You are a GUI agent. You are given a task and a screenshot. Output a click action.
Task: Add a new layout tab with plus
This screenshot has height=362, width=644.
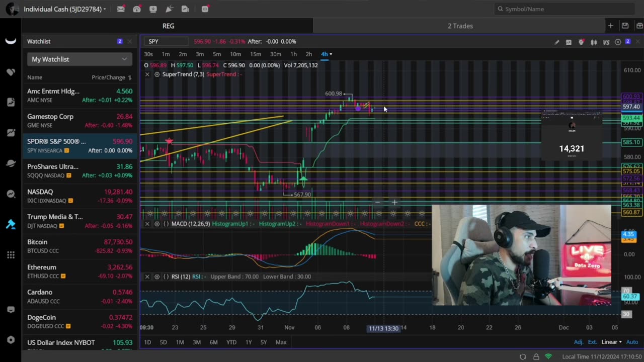pos(610,26)
